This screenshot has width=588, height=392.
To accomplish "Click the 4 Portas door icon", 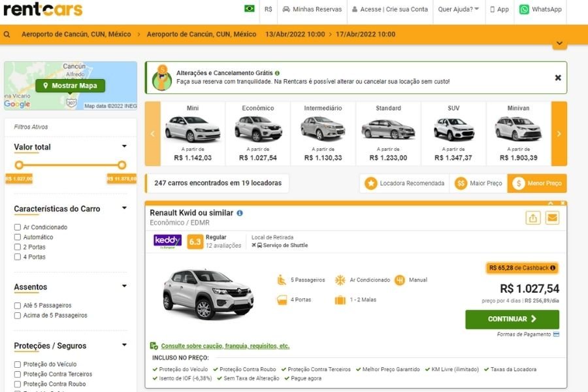I will (x=282, y=300).
